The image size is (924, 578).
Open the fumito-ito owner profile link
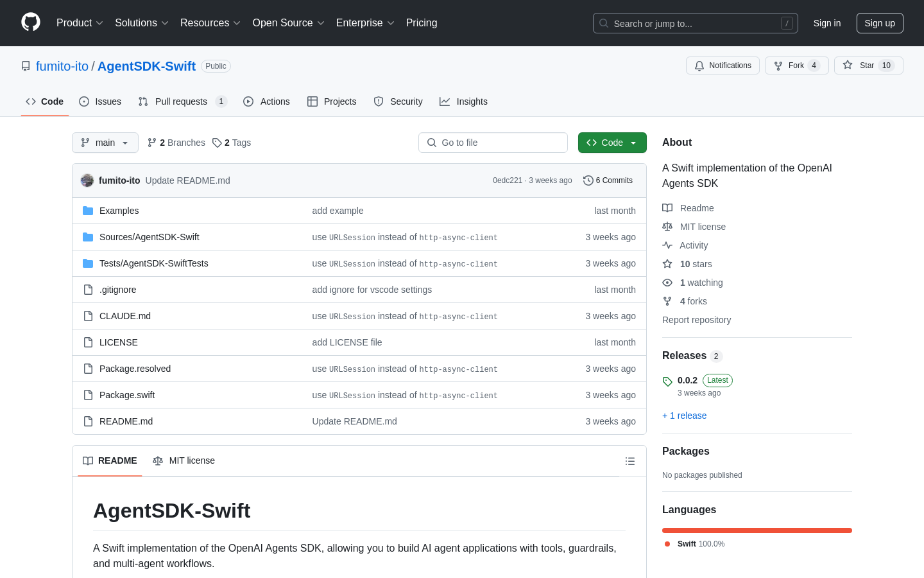62,66
